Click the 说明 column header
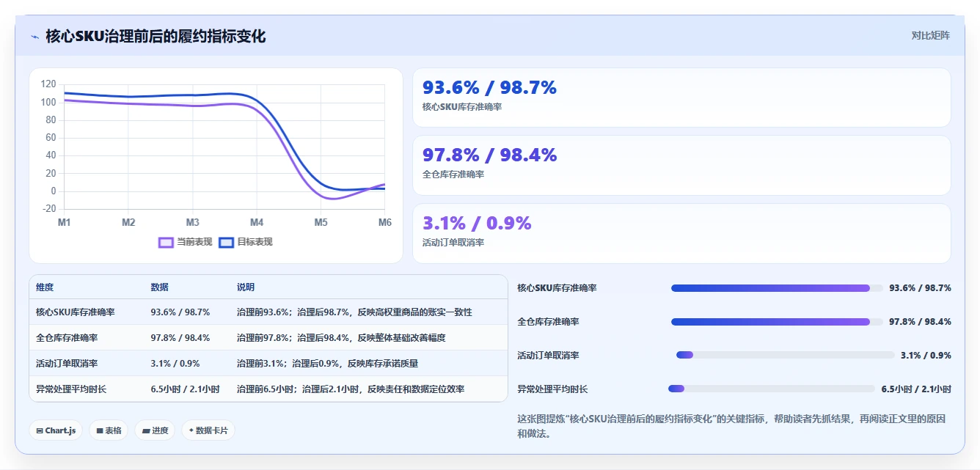This screenshot has width=980, height=470. click(246, 287)
